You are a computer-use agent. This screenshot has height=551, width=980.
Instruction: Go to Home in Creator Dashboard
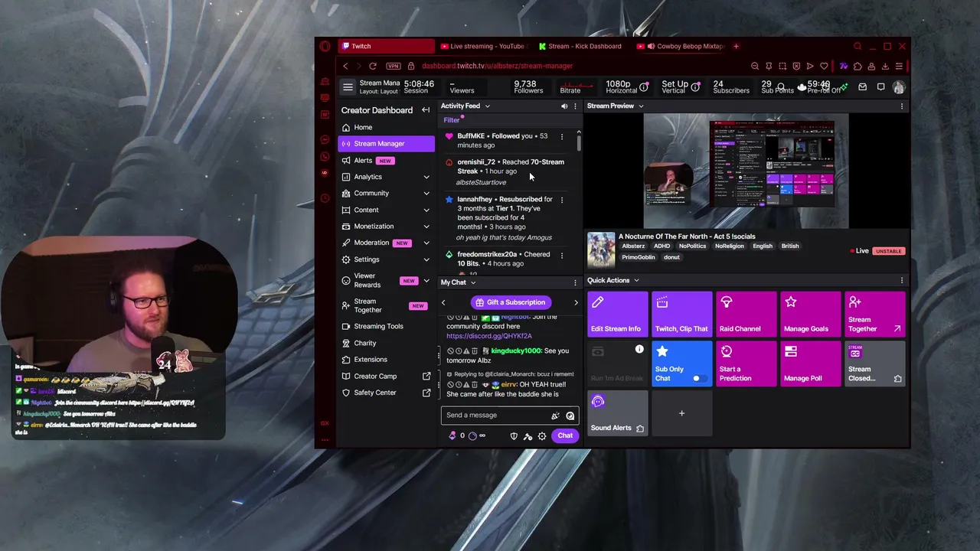[x=386, y=128]
